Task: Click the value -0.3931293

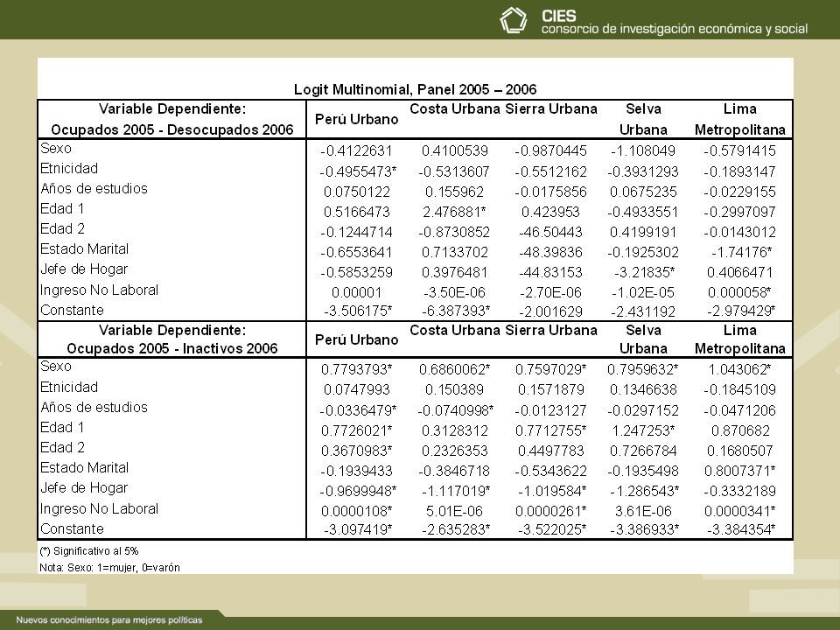Action: click(x=643, y=172)
